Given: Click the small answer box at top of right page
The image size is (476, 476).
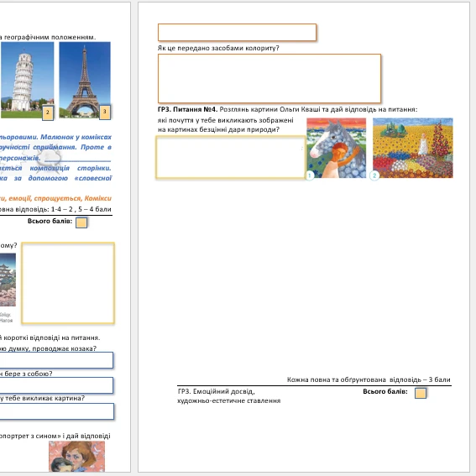Looking at the screenshot, I should [237, 32].
